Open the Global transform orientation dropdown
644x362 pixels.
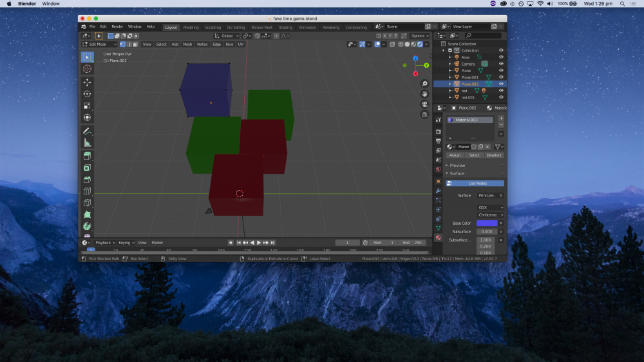click(x=227, y=35)
